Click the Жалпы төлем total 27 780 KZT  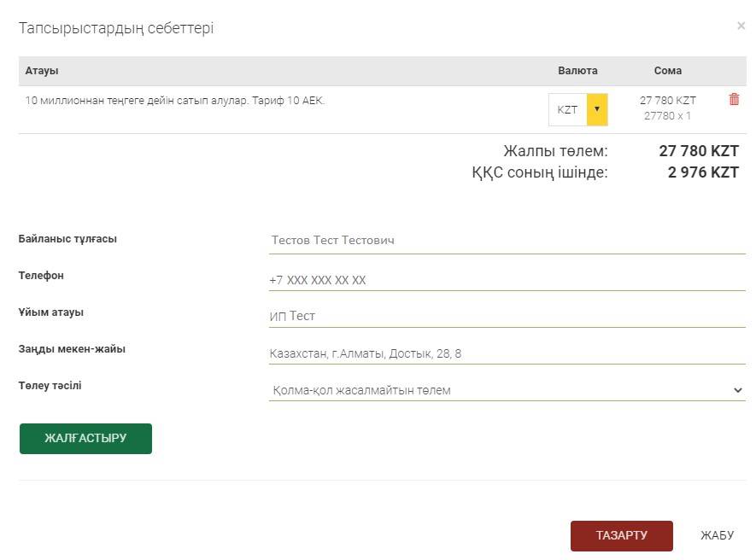pyautogui.click(x=698, y=151)
